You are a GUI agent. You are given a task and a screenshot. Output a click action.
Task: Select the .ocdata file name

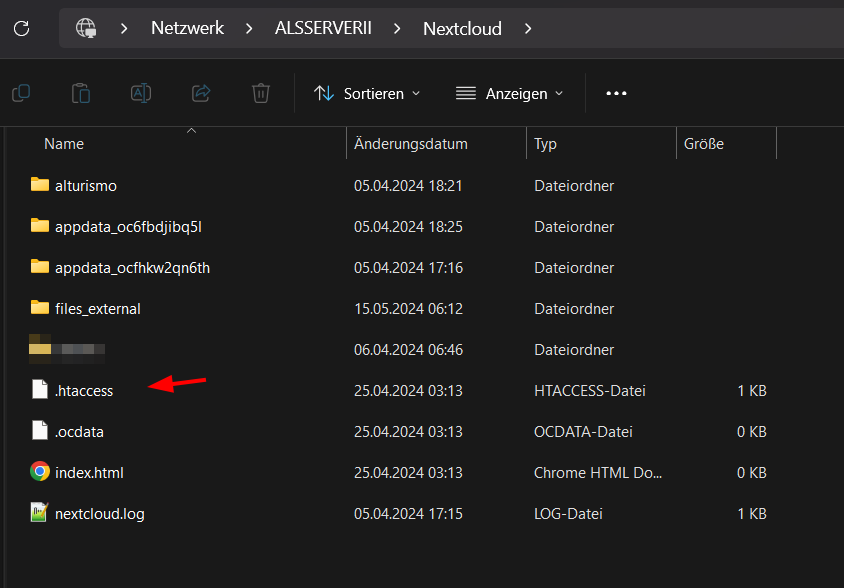pyautogui.click(x=79, y=431)
